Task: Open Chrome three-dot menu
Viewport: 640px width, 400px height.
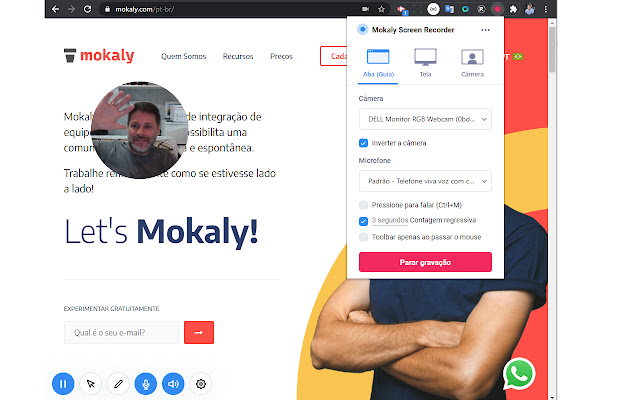Action: click(546, 9)
